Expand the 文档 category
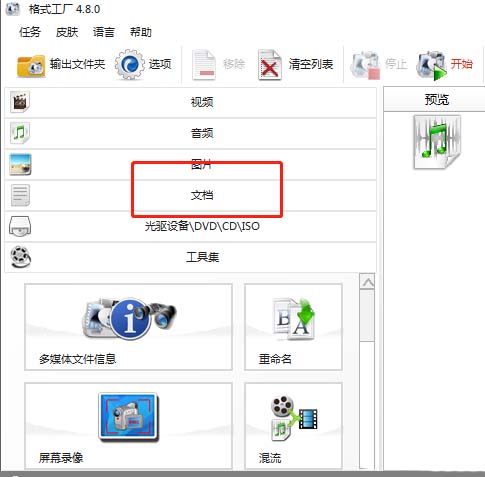Image resolution: width=485 pixels, height=477 pixels. pyautogui.click(x=190, y=195)
